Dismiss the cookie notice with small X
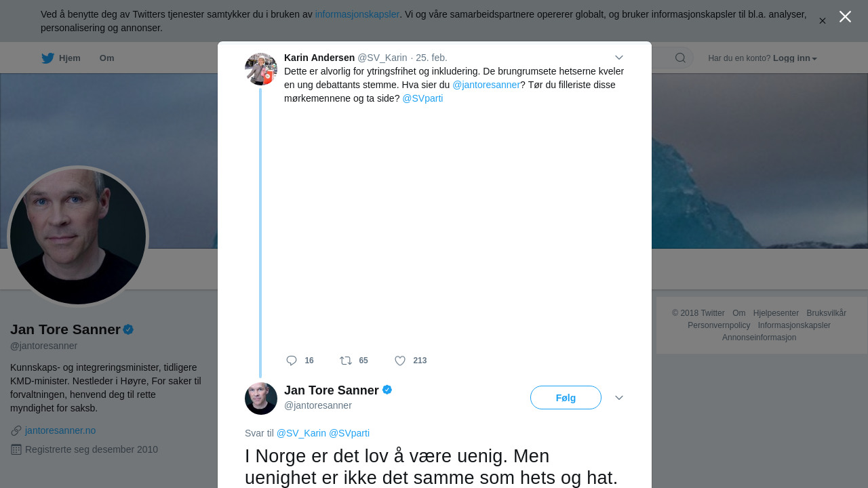868x488 pixels. click(823, 21)
